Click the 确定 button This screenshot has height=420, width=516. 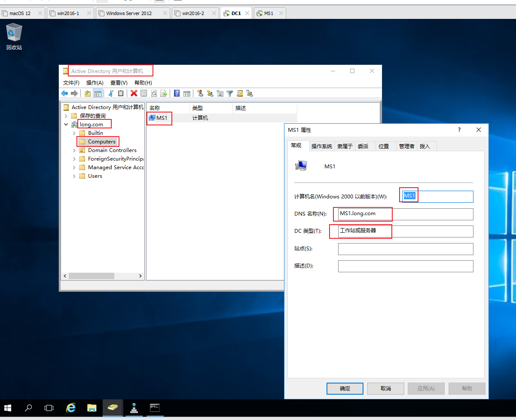click(345, 388)
